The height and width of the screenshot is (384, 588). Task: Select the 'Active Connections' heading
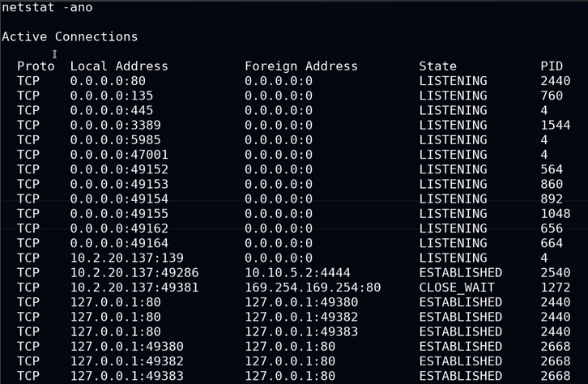click(70, 36)
